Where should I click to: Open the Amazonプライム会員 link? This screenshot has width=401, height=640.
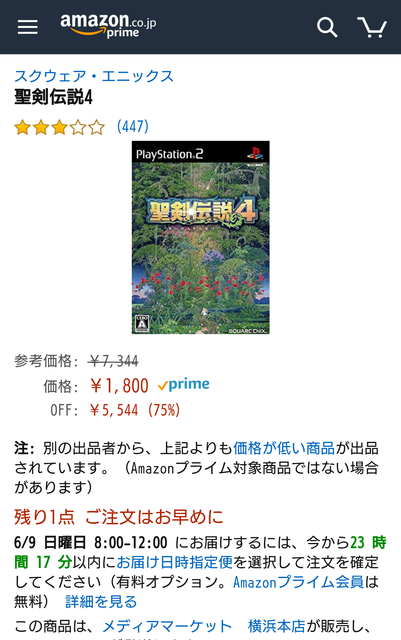298,582
